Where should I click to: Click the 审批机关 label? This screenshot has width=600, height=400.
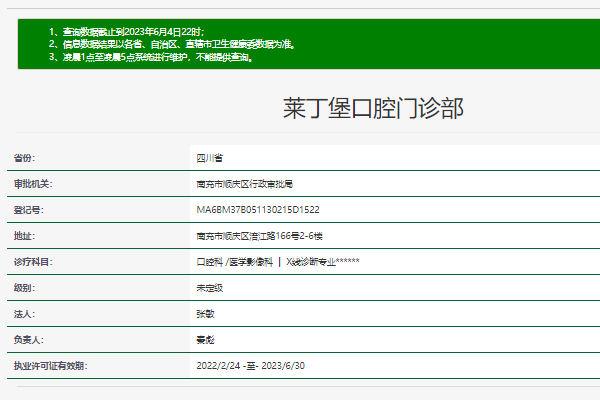[33, 184]
